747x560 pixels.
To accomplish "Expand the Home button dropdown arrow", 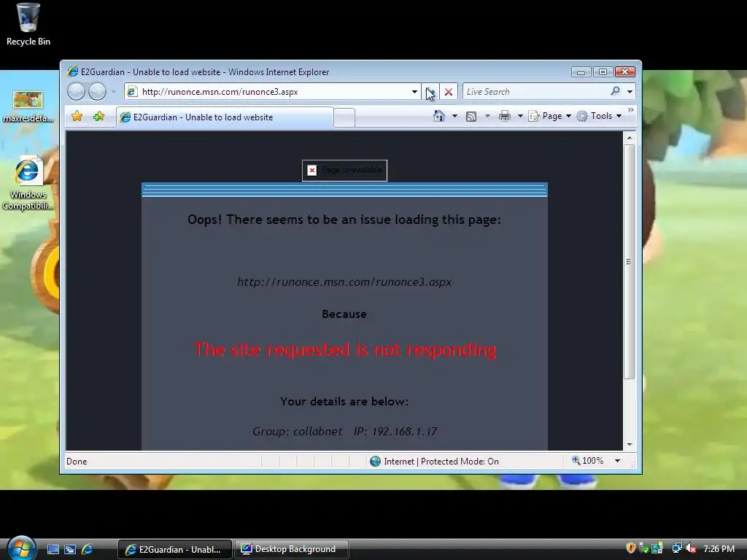I will pos(454,116).
